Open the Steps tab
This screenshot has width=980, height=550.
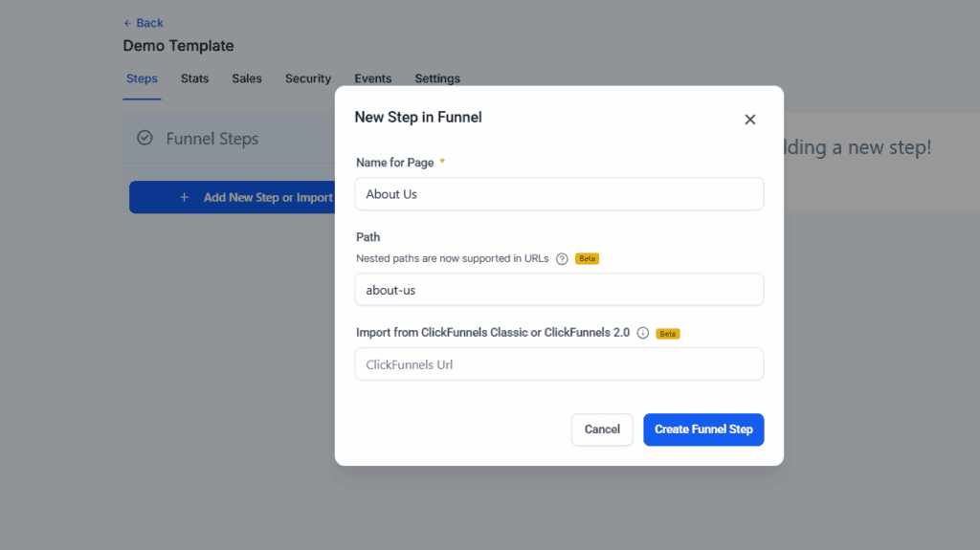click(142, 78)
